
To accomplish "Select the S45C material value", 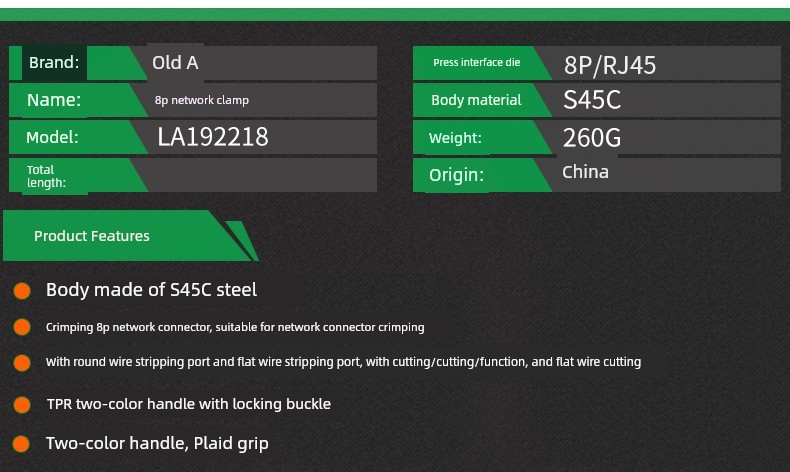I will coord(592,100).
